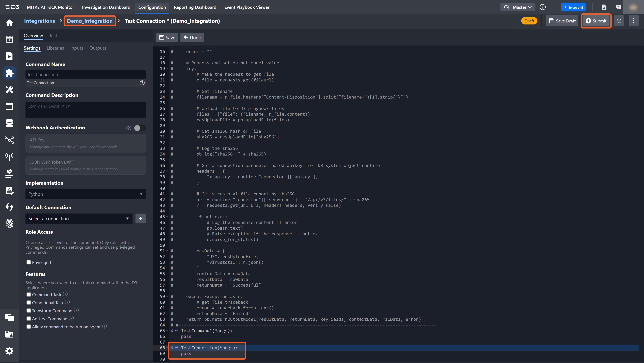This screenshot has width=644, height=363.
Task: Enable Webhook Authentication toggle
Action: (x=140, y=128)
